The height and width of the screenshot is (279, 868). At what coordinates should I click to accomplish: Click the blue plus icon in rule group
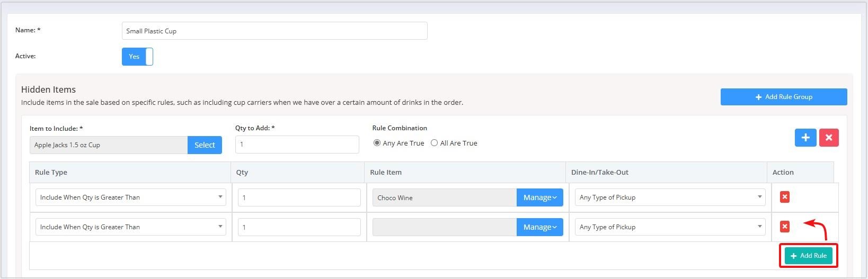[x=805, y=138]
